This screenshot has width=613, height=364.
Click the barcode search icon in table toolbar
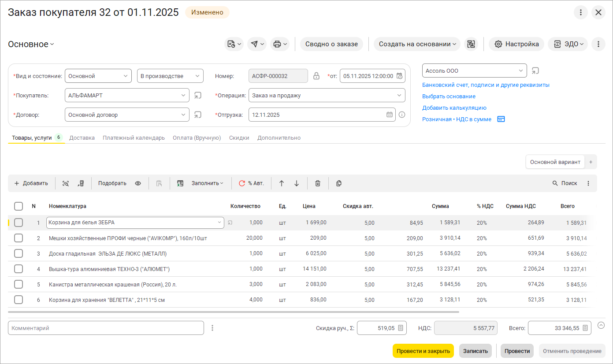[66, 183]
